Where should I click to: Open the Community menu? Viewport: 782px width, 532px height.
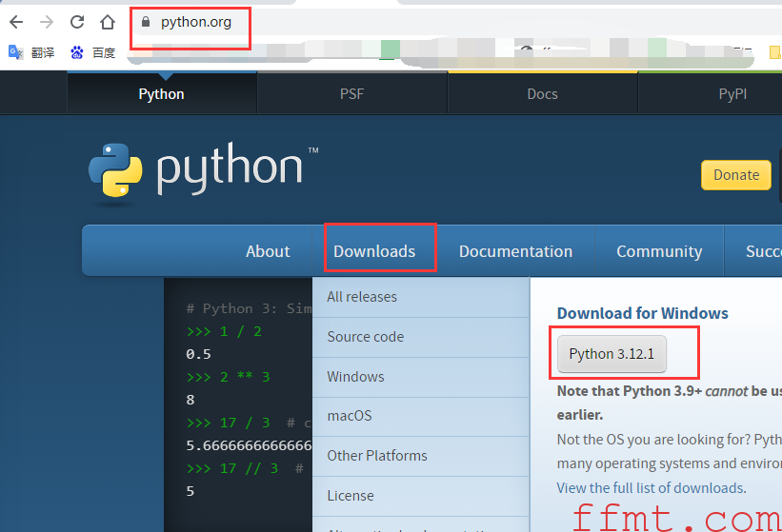pos(659,251)
